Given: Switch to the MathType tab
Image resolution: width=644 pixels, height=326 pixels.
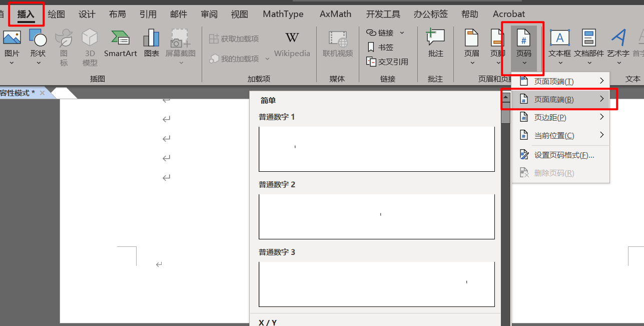Looking at the screenshot, I should [x=283, y=14].
